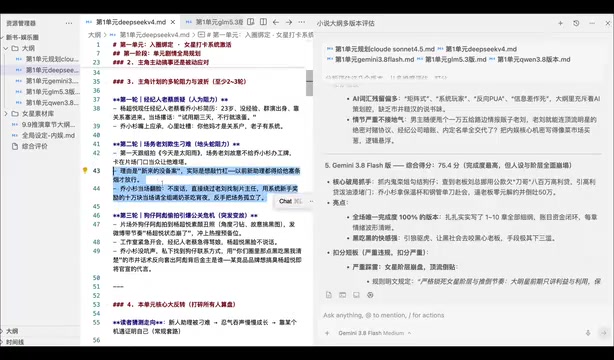Add context with the plus icon by the model selector
614x360 pixels.
pos(327,333)
